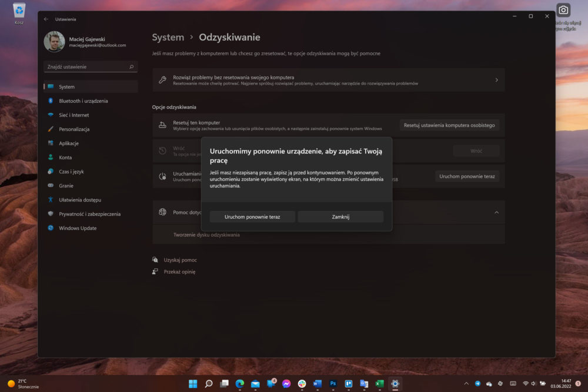588x392 pixels.
Task: Open the Mail app from taskbar
Action: click(255, 384)
